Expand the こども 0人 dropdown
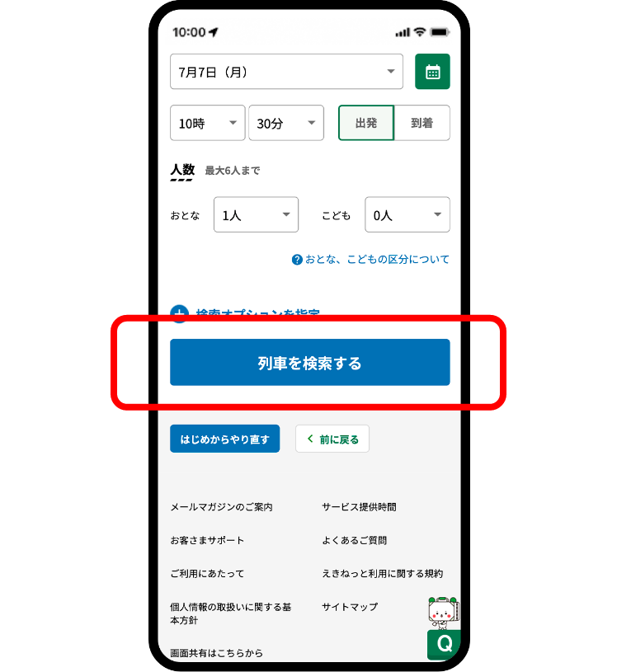Image resolution: width=617 pixels, height=672 pixels. point(407,214)
